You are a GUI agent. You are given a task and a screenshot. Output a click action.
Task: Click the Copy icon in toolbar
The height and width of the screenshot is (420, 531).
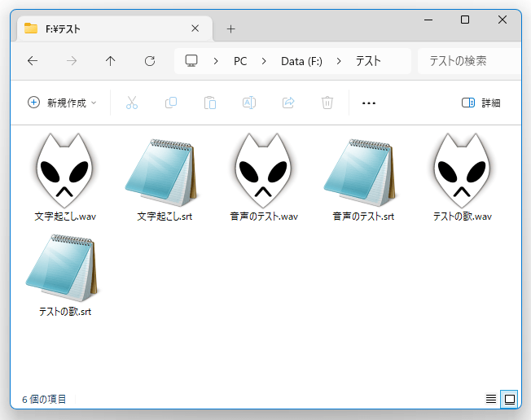(x=171, y=103)
